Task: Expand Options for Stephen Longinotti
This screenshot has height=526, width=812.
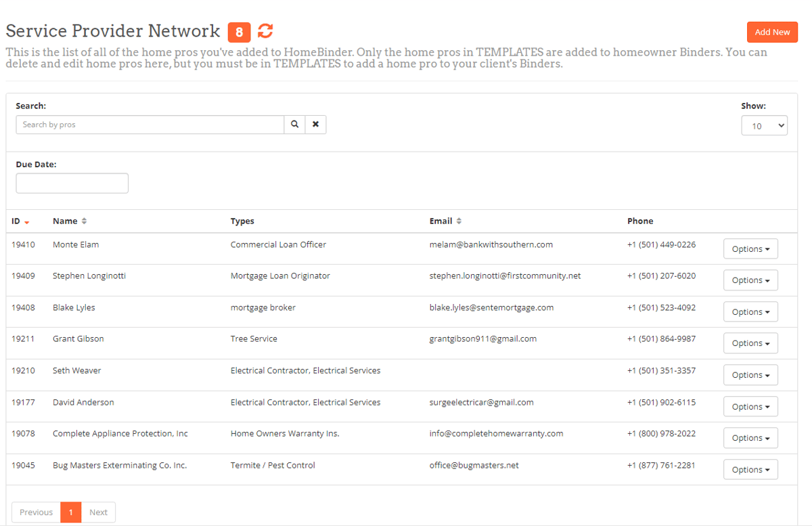Action: [x=750, y=280]
